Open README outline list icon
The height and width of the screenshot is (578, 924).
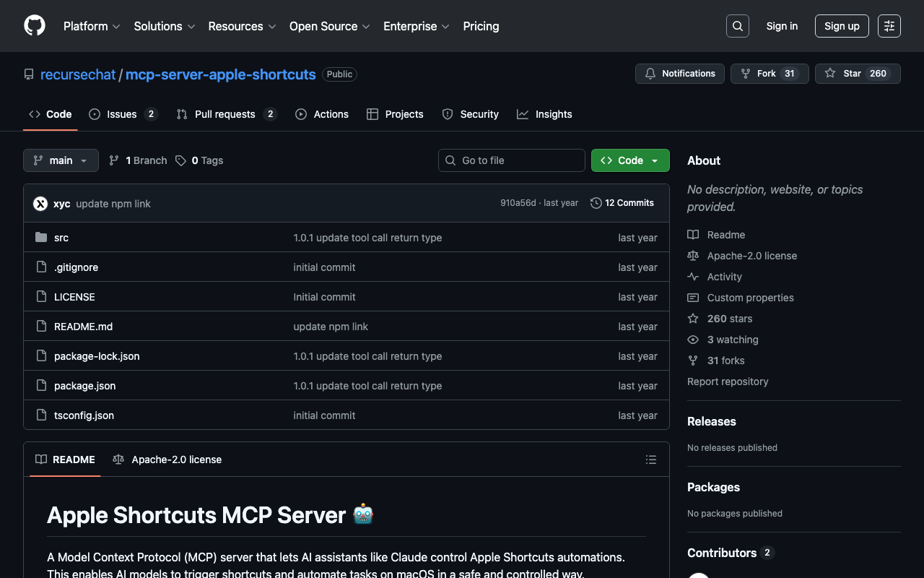click(650, 460)
